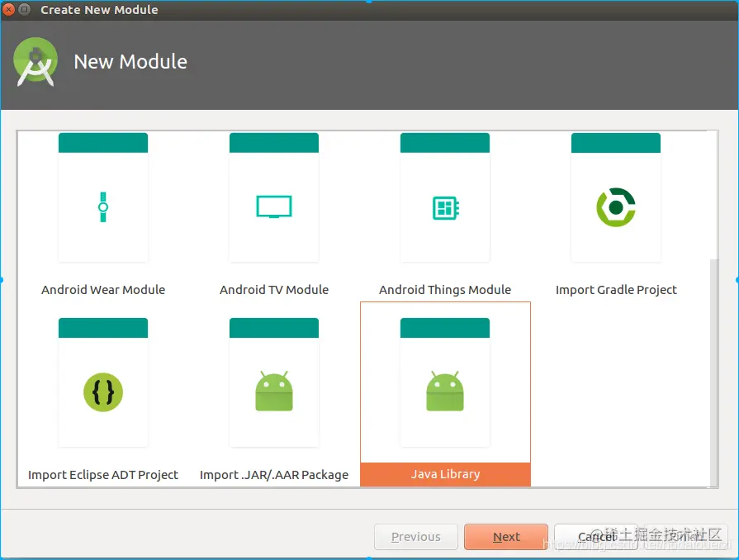Select the Android Wear Module watch icon
This screenshot has width=739, height=560.
tap(103, 207)
